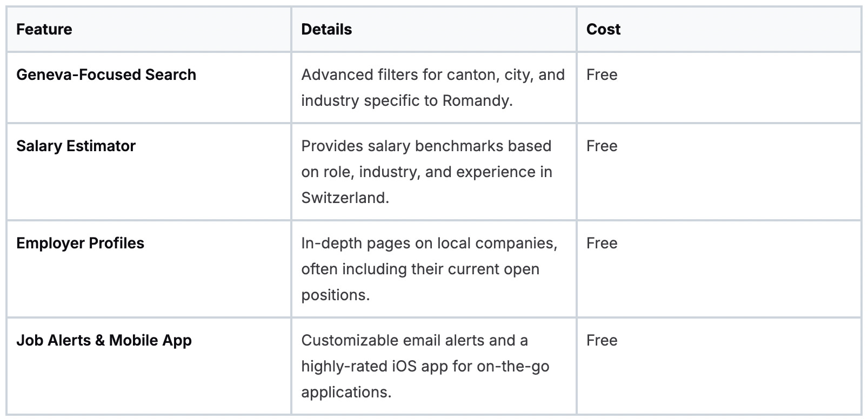The image size is (868, 419).
Task: Select the Employer Profiles feature cell
Action: [80, 243]
